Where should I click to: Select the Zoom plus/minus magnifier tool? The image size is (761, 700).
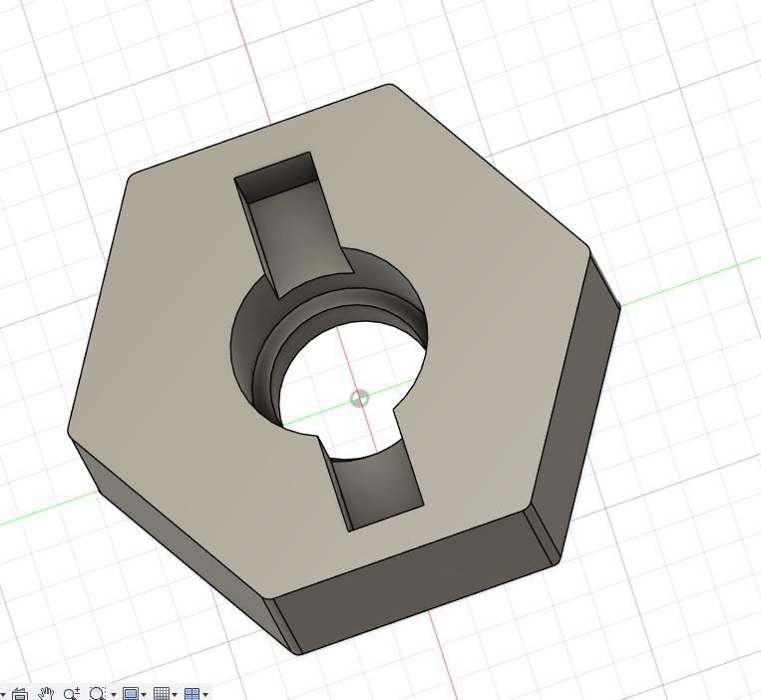click(72, 694)
